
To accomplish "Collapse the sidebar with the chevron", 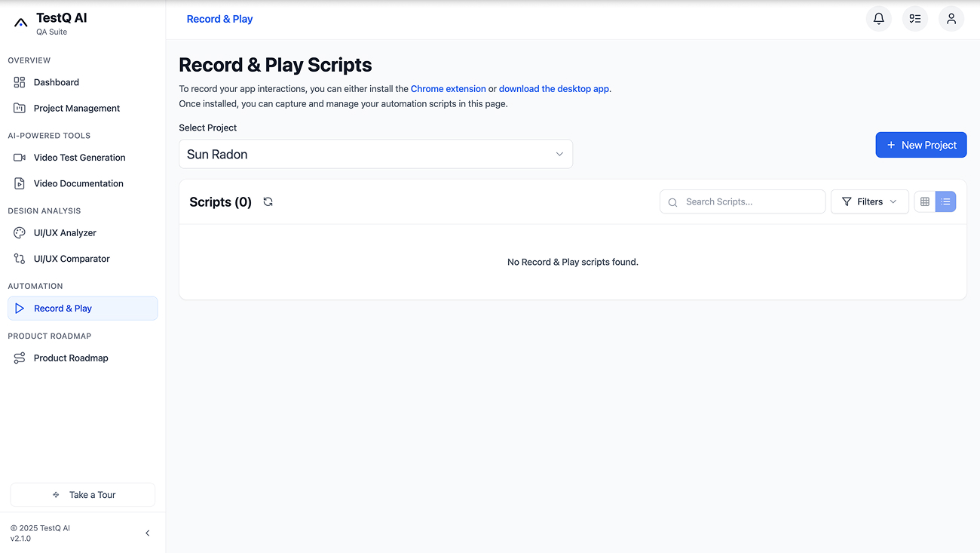I will (148, 533).
